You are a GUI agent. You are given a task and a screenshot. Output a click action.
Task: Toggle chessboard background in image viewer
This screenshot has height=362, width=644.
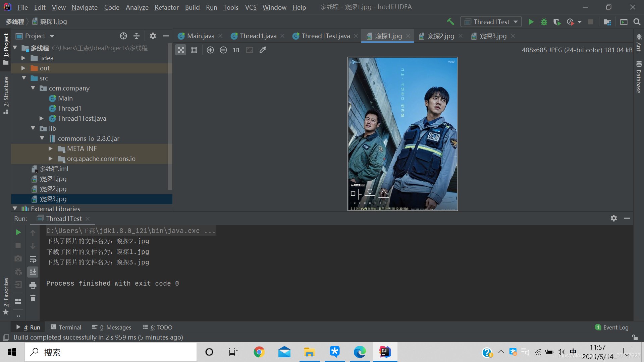[x=181, y=50]
